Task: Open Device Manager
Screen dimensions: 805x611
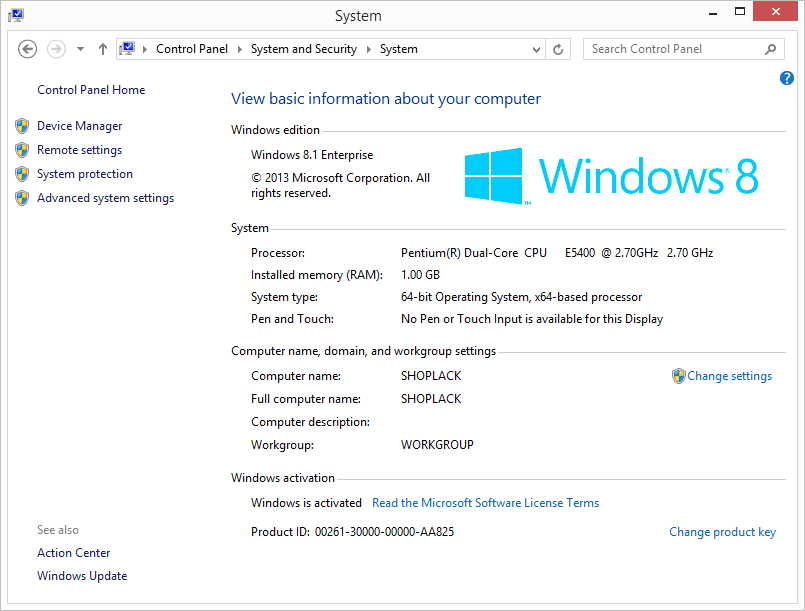Action: click(80, 126)
